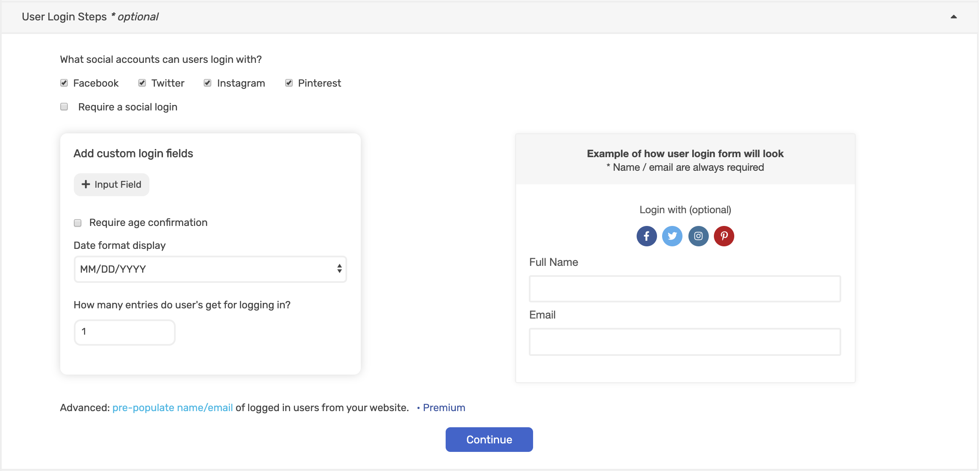Click the Continue button
Viewport: 980px width, 471px height.
click(489, 440)
